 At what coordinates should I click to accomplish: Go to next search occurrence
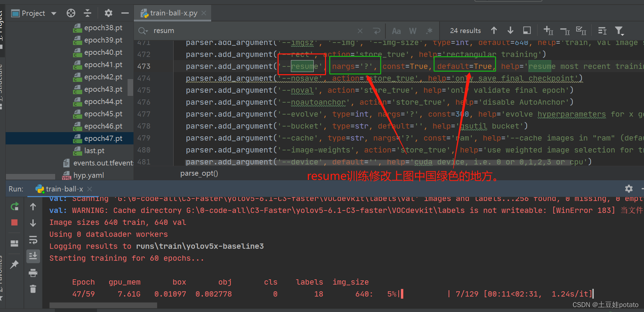coord(510,31)
